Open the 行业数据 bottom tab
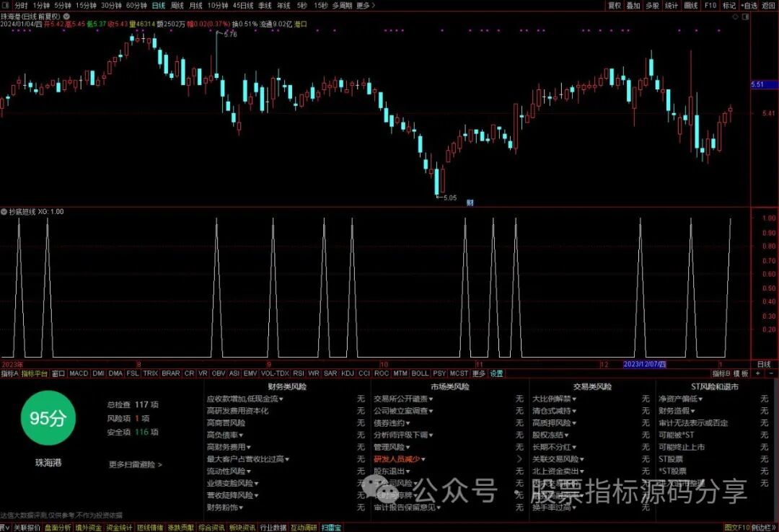Viewport: 779px width, 532px height. (x=273, y=528)
